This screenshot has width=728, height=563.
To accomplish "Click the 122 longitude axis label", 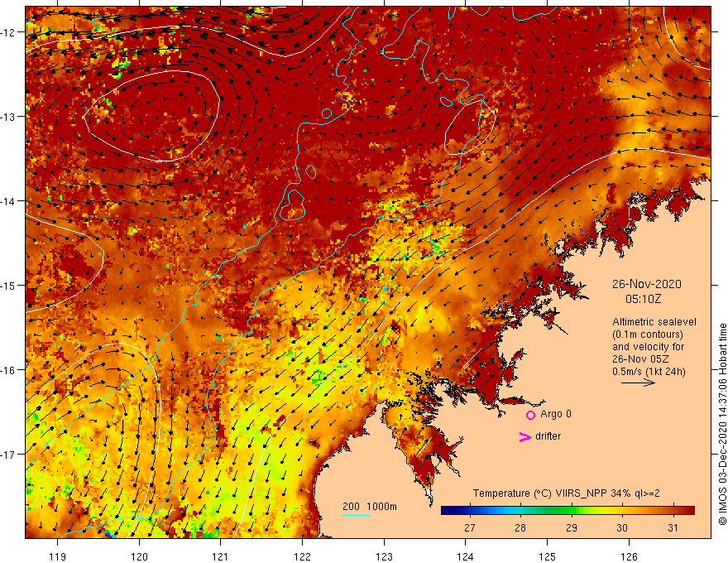I will (x=302, y=556).
